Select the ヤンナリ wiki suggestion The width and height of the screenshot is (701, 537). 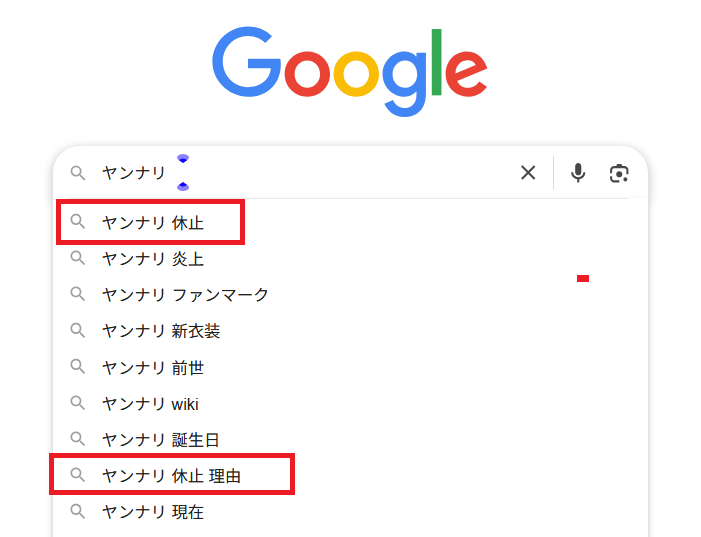[x=150, y=404]
